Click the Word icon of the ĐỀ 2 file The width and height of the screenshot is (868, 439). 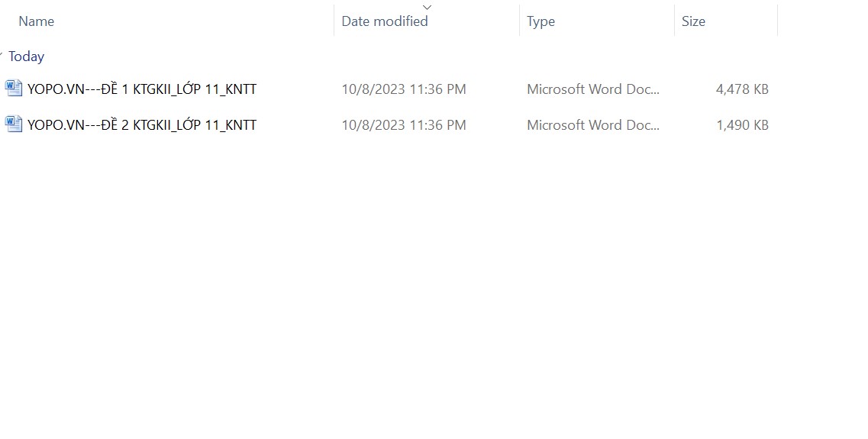click(14, 124)
